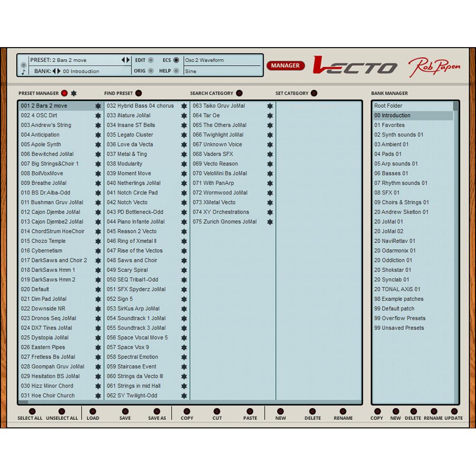Click the star next to 038 Modularity
476x476 pixels.
pyautogui.click(x=184, y=164)
